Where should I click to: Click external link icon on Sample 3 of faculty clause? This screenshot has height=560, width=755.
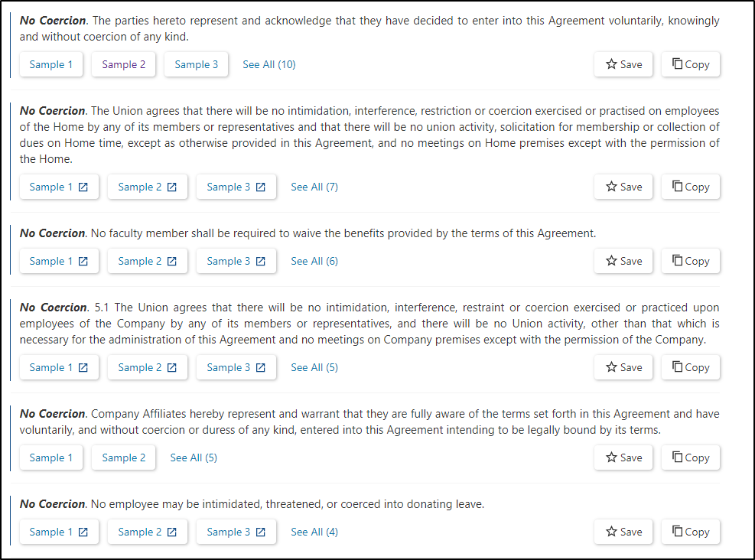(261, 261)
